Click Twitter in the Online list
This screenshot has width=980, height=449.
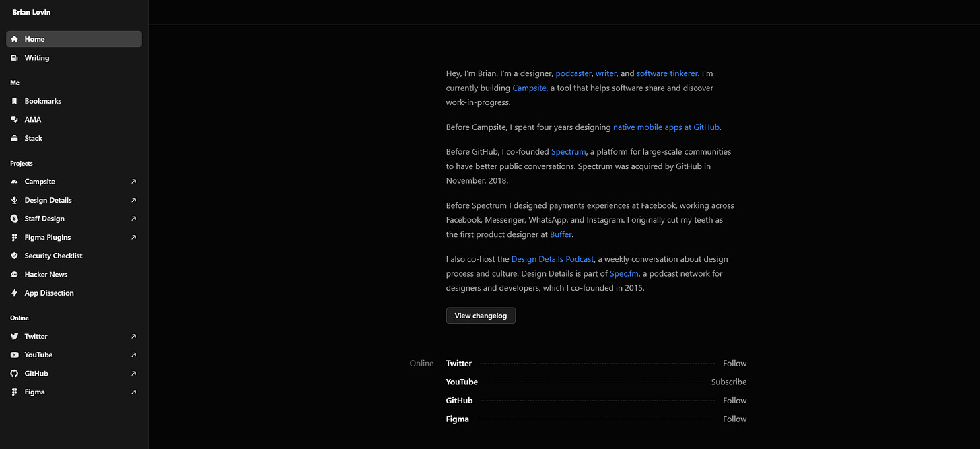click(459, 364)
